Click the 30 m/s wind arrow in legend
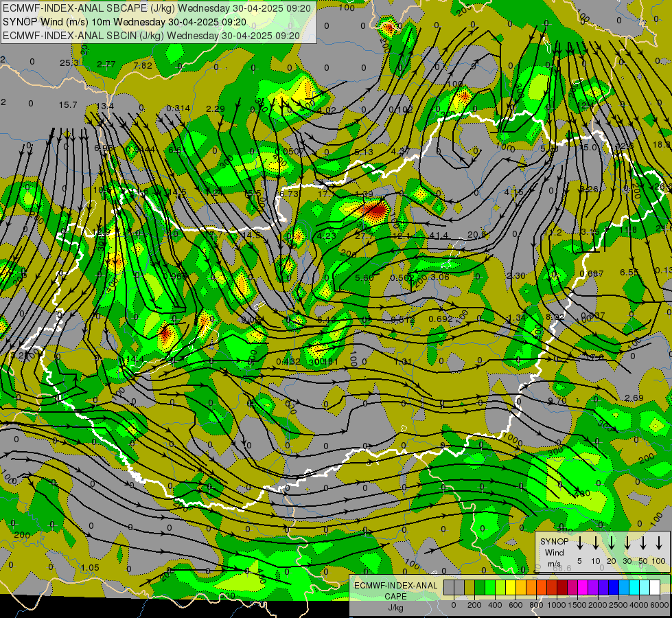672x618 pixels. [x=627, y=542]
